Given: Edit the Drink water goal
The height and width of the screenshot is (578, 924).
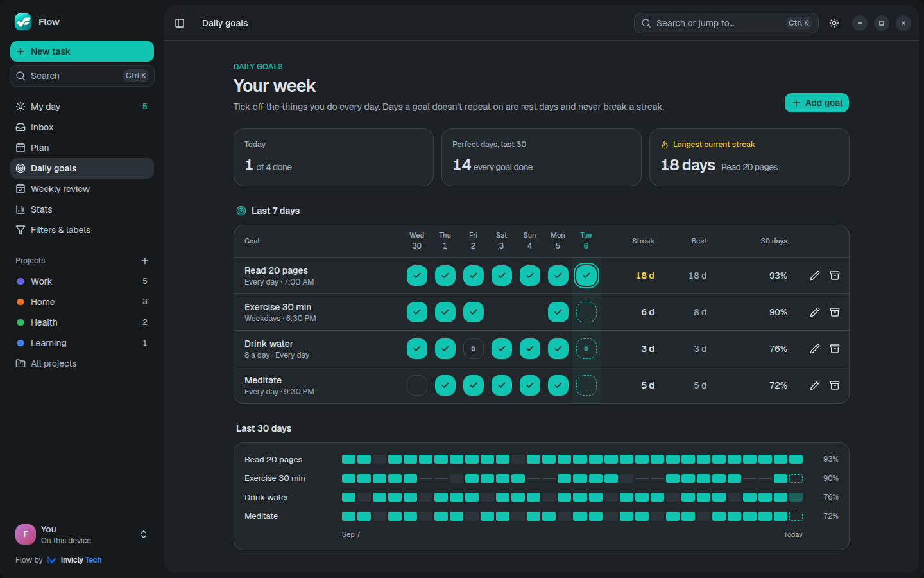Looking at the screenshot, I should pyautogui.click(x=815, y=349).
